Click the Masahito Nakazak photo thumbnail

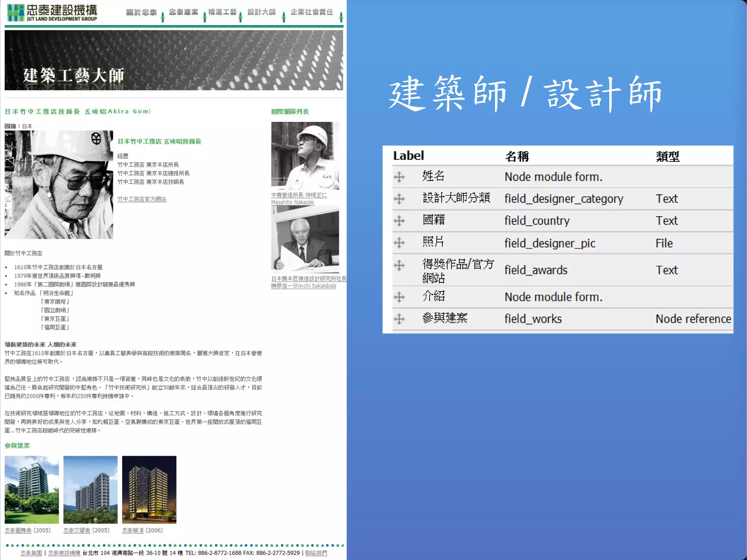(305, 156)
